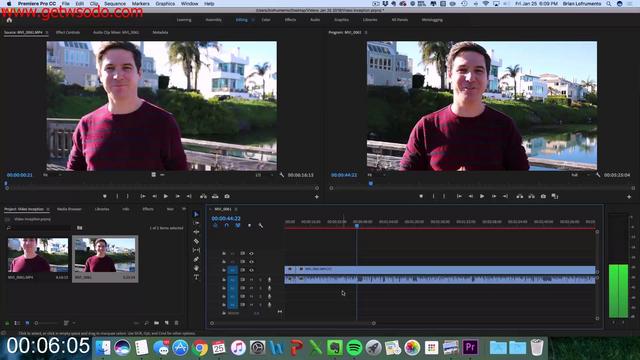Viewport: 640px width, 360px height.
Task: Open Source monitor button editor plus
Action: click(x=316, y=197)
